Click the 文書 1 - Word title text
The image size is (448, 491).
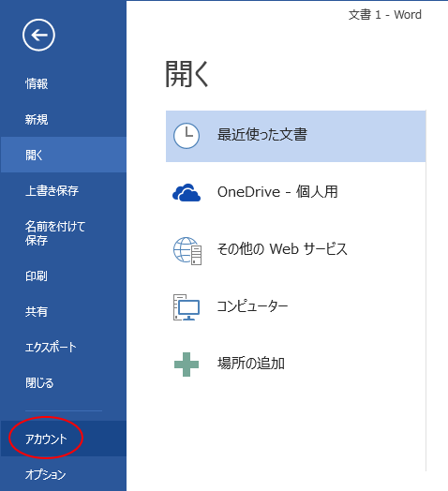click(x=385, y=15)
